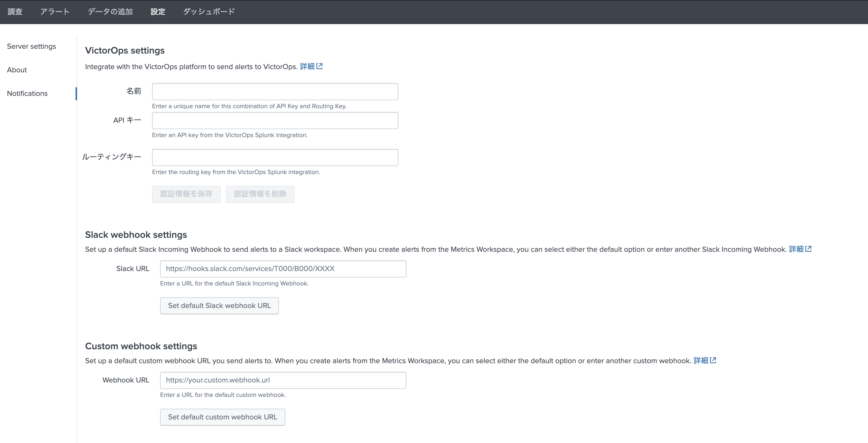This screenshot has height=443, width=868.
Task: Click Set default custom webhook URL button
Action: 222,417
